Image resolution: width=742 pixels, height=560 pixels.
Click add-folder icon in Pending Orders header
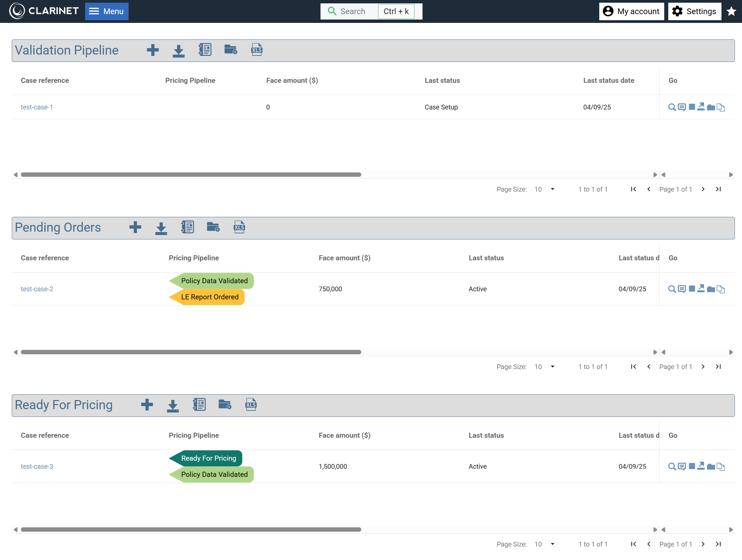[x=213, y=227]
